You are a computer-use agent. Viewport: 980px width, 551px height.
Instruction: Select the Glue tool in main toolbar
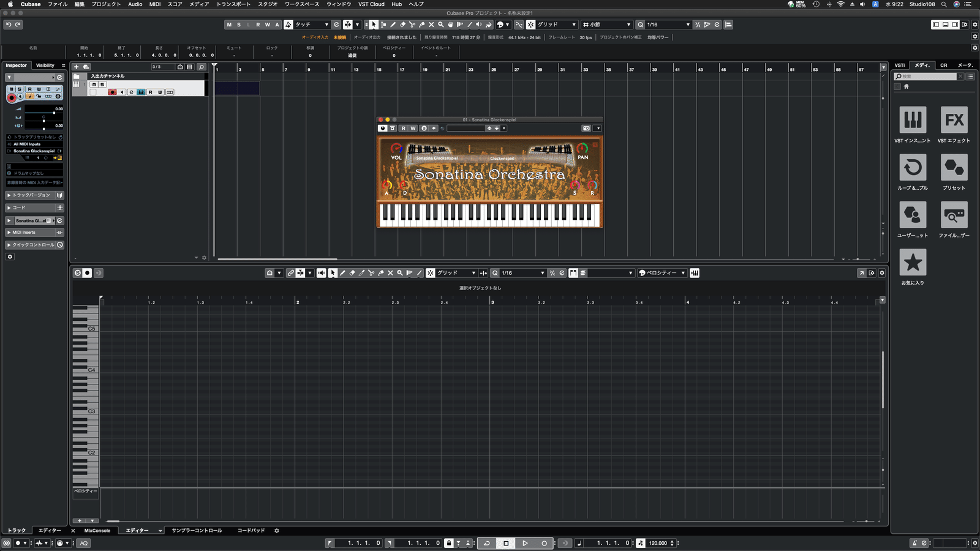pyautogui.click(x=421, y=24)
